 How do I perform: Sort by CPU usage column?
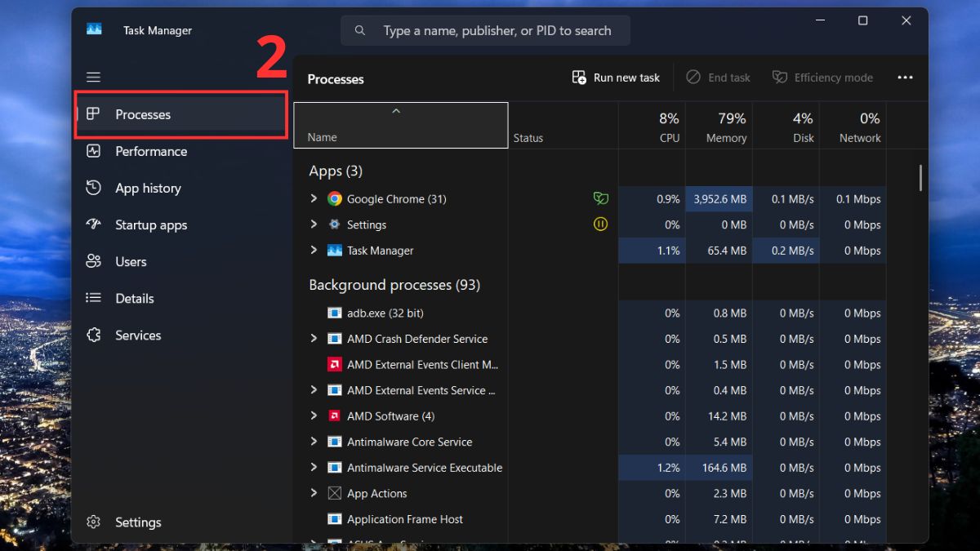(x=652, y=125)
